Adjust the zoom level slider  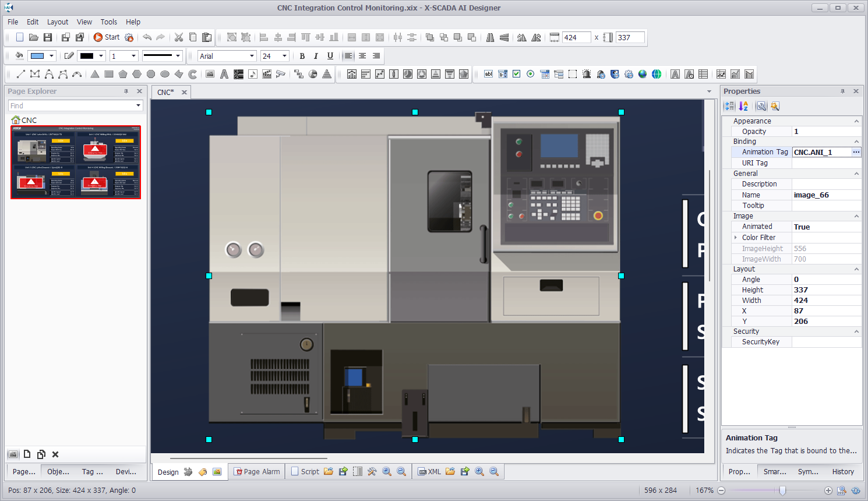pyautogui.click(x=782, y=491)
